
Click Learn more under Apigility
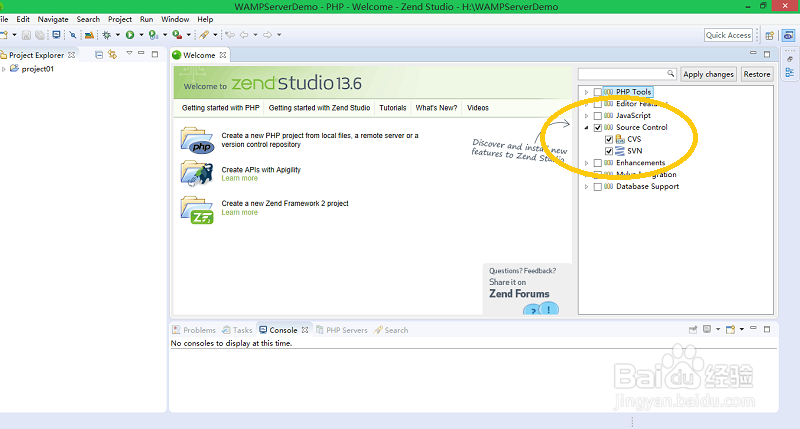click(x=239, y=178)
